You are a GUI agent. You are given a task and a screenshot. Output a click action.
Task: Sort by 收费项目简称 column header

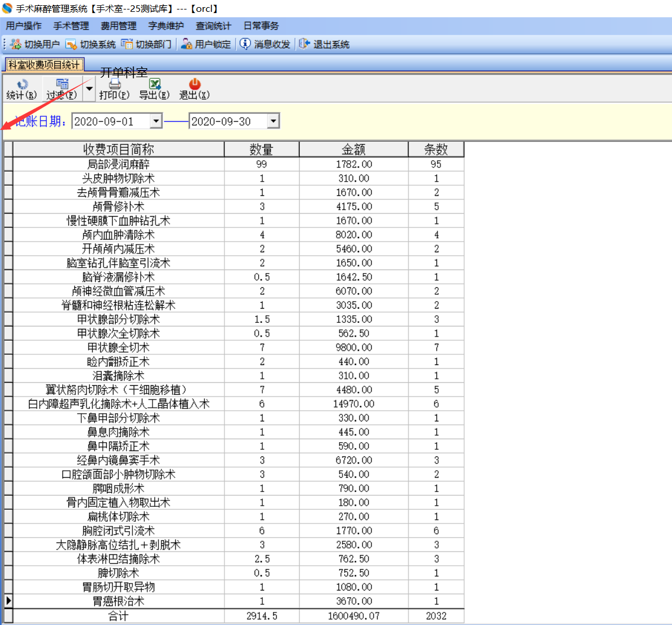tap(119, 149)
